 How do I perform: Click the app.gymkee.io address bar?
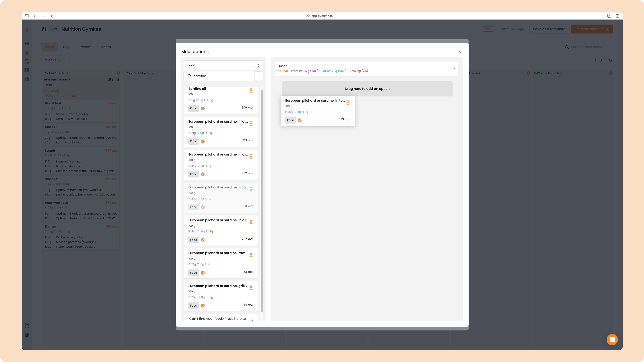pos(320,16)
